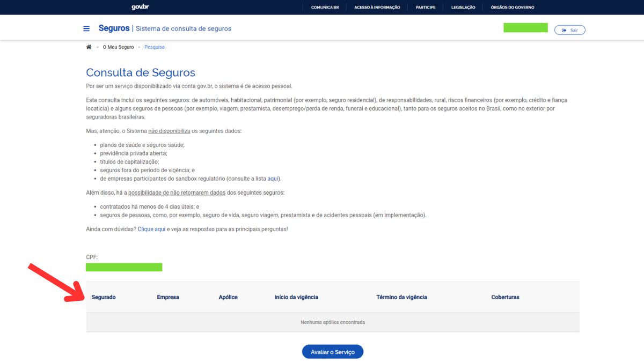This screenshot has width=644, height=362.
Task: Click the home icon in breadcrumb
Action: [89, 47]
